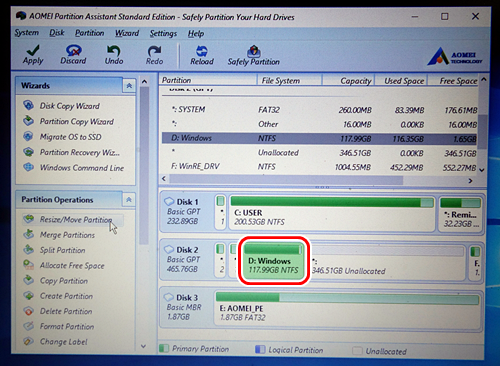Apply pending operations with the Apply checkmark
500x366 pixels.
point(33,54)
